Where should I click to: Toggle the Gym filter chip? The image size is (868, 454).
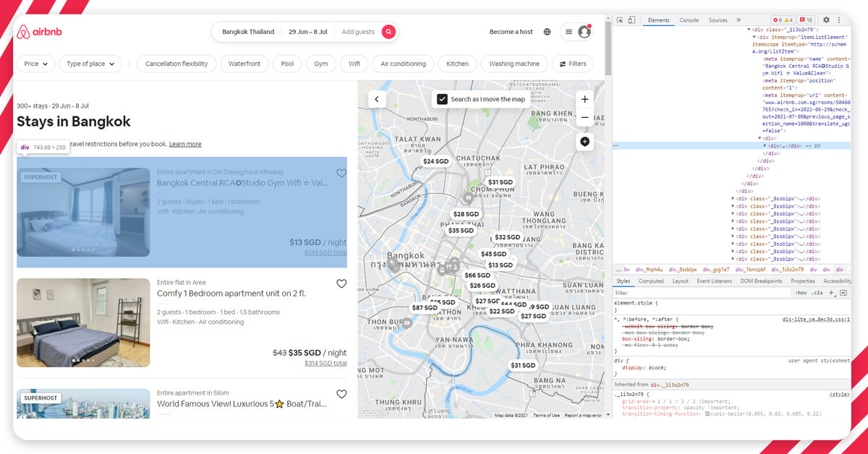(321, 64)
